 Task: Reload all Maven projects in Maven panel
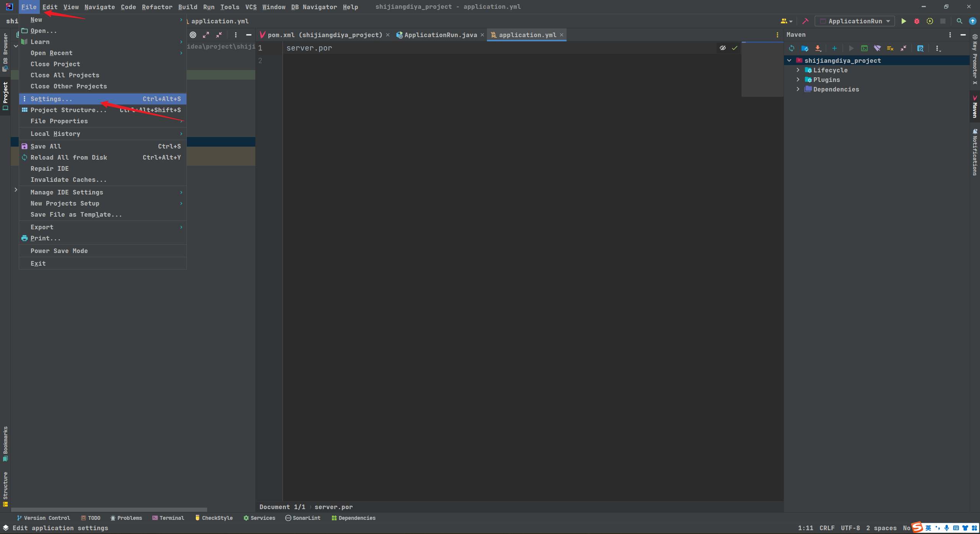[792, 48]
